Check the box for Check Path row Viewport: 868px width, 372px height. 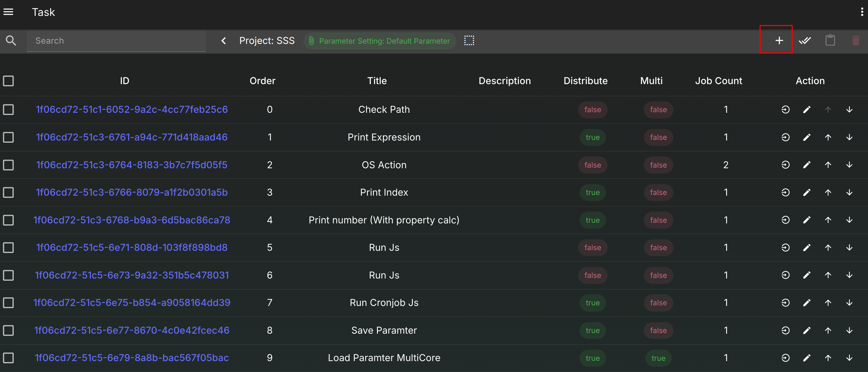click(8, 110)
